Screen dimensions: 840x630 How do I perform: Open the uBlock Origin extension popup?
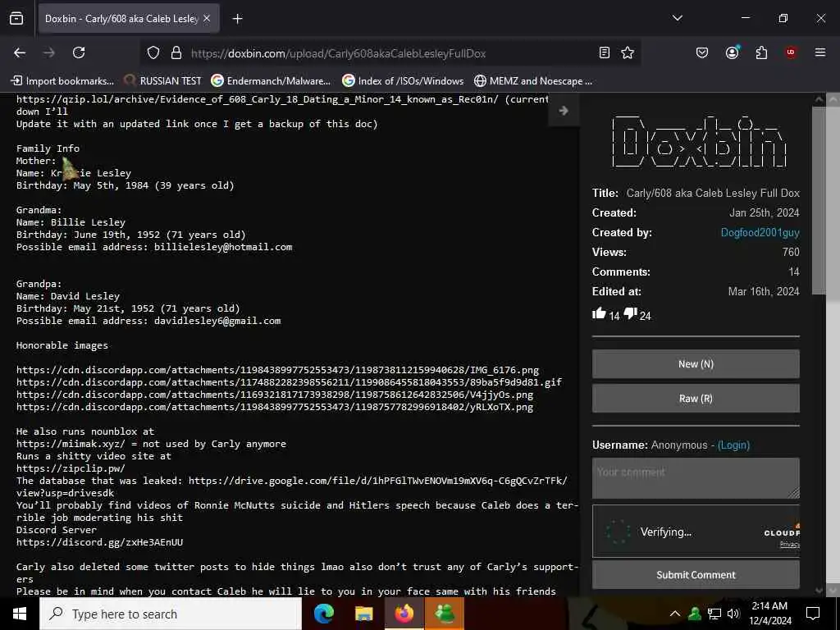tap(790, 52)
